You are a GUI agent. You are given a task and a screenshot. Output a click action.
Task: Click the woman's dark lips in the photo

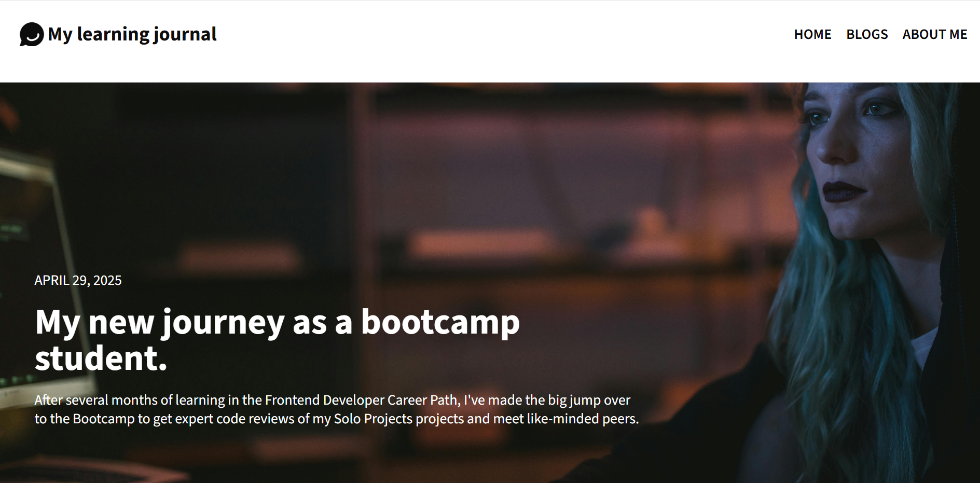tap(843, 190)
